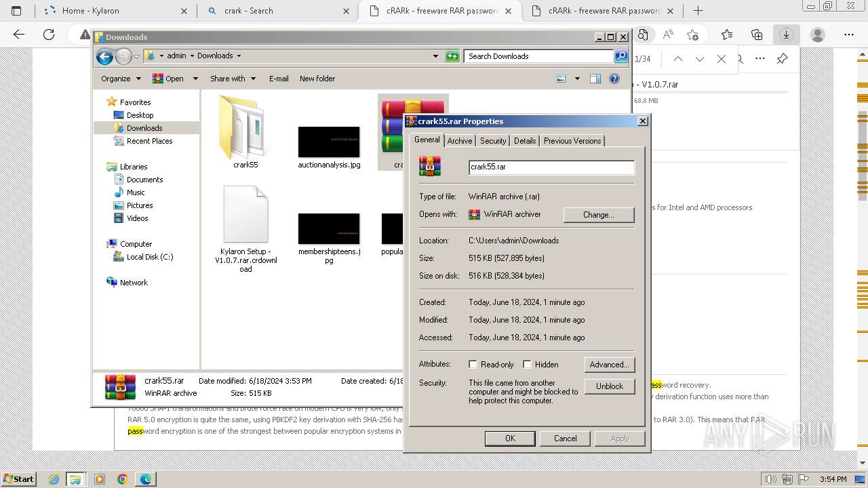Switch to the Security tab
868x488 pixels.
tap(493, 141)
